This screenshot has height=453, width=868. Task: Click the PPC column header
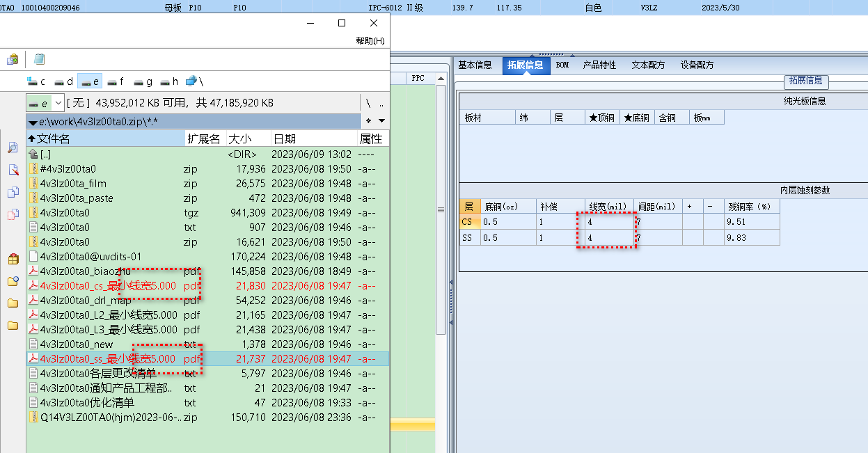pyautogui.click(x=418, y=78)
